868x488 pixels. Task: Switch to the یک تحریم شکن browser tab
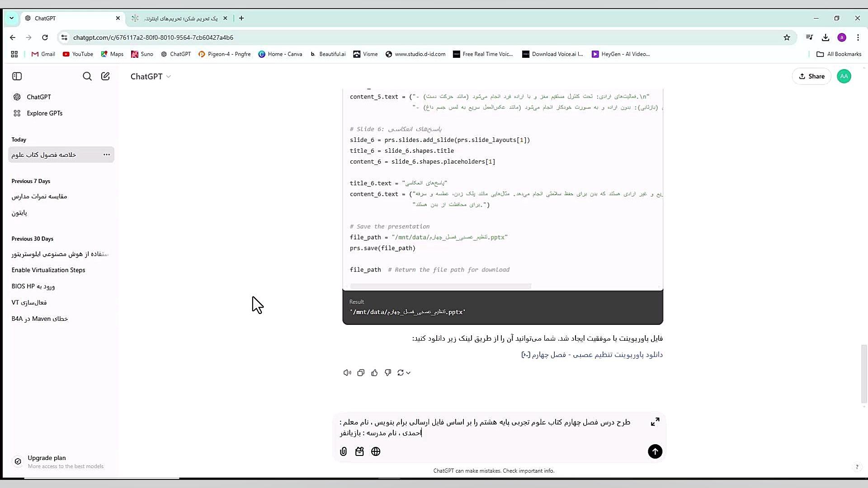pos(180,18)
